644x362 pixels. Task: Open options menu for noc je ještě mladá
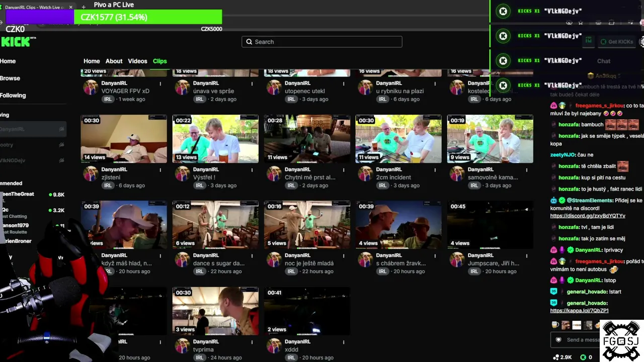pyautogui.click(x=344, y=256)
